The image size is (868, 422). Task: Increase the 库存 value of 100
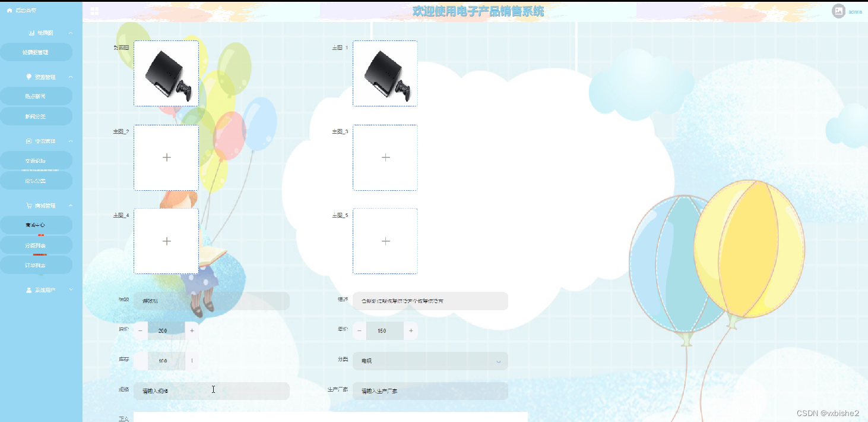click(x=192, y=361)
